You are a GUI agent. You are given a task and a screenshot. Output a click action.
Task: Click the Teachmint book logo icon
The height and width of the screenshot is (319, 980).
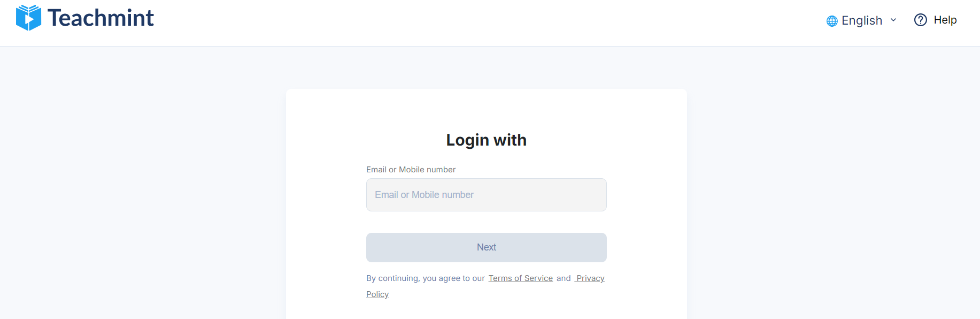(x=28, y=18)
